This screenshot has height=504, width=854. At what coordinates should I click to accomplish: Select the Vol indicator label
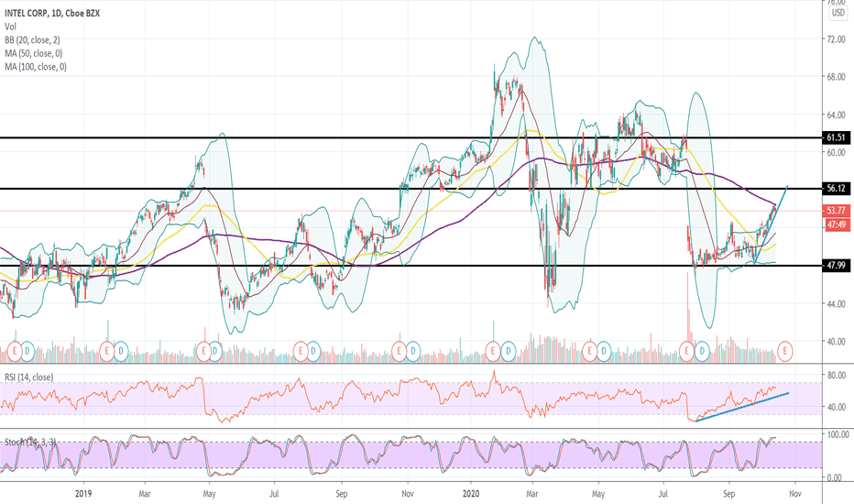[10, 27]
